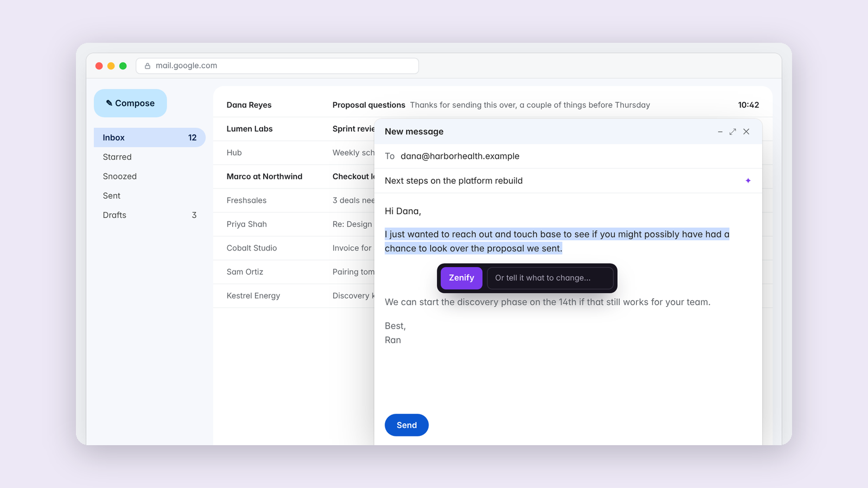Click the 'Hi Dana,' greeting line
The height and width of the screenshot is (488, 868).
click(403, 211)
